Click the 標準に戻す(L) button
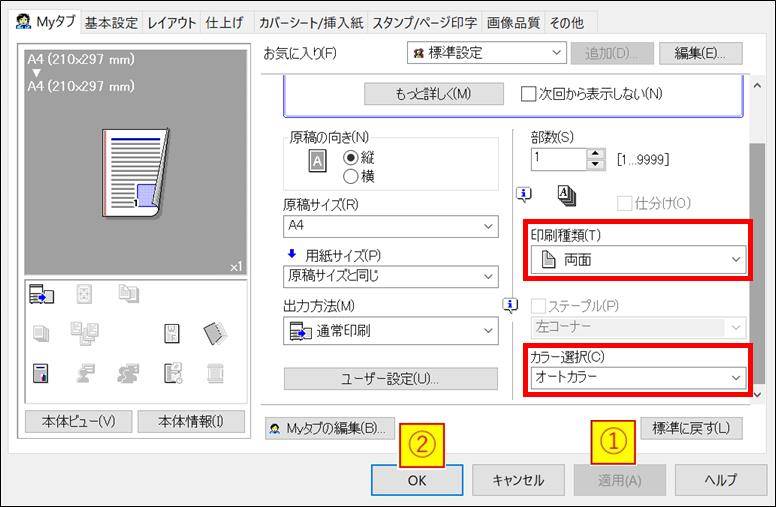776x507 pixels. tap(691, 428)
